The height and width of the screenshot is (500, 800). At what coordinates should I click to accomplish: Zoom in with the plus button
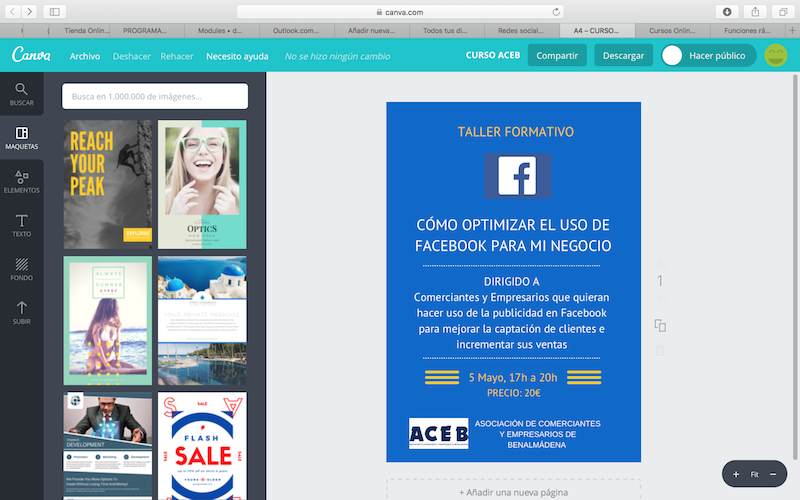pos(736,474)
